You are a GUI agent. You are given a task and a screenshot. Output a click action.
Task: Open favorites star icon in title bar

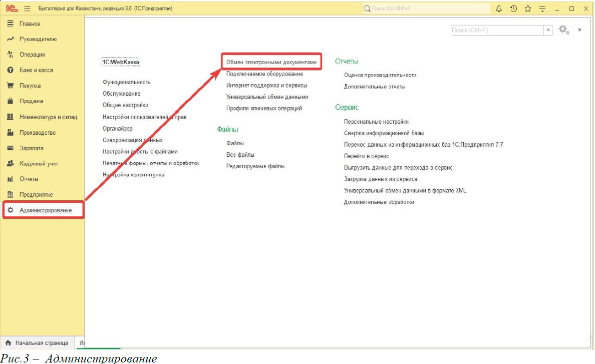pos(527,9)
